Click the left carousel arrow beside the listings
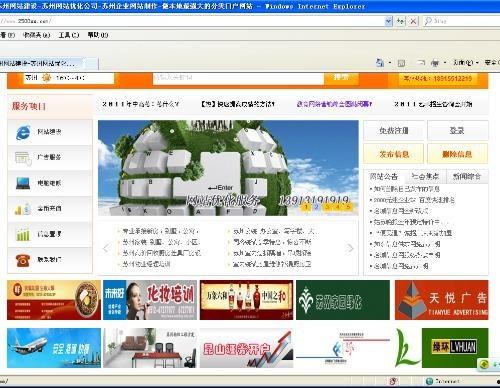The image size is (500, 388). click(x=106, y=248)
